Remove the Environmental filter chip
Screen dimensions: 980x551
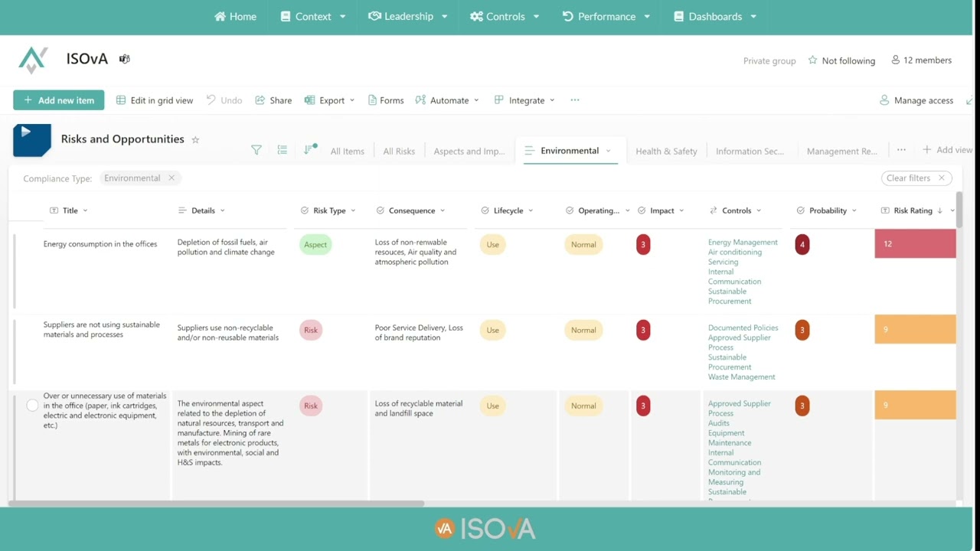171,178
